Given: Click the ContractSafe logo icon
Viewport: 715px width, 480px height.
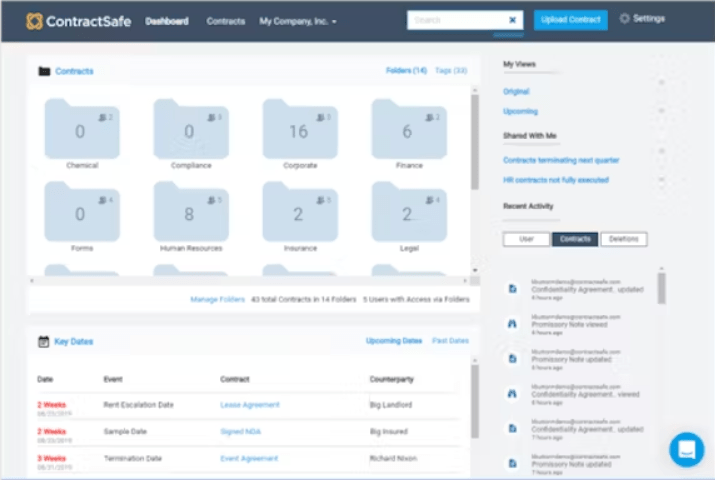Looking at the screenshot, I should pyautogui.click(x=34, y=21).
